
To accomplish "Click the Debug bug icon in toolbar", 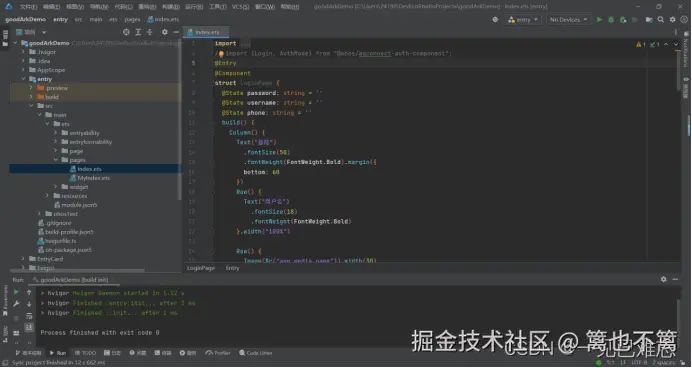I will [x=611, y=20].
